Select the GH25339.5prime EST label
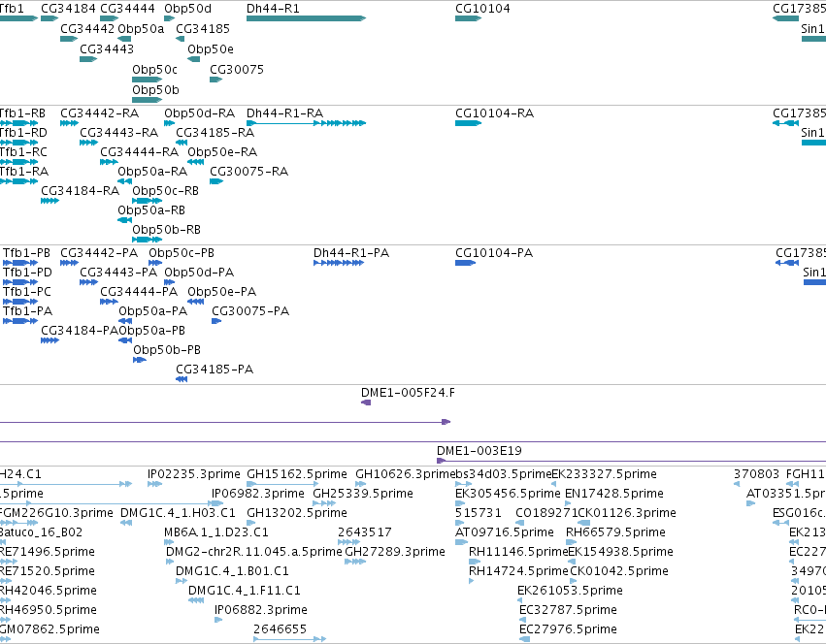826x644 pixels. pos(363,495)
